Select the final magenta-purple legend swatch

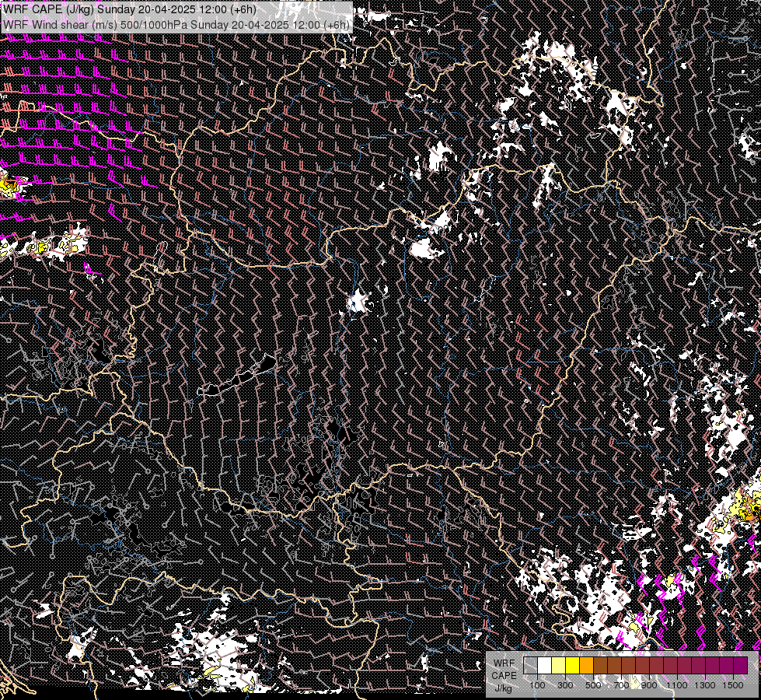pyautogui.click(x=740, y=665)
